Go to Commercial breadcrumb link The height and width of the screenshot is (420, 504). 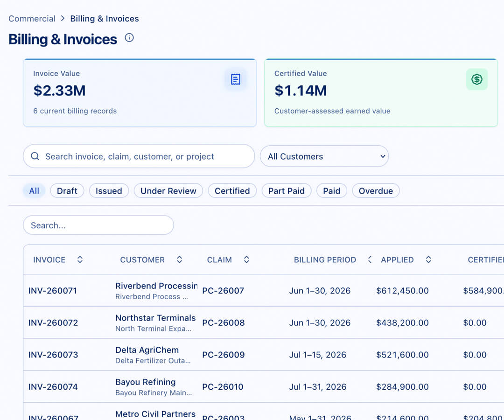click(32, 19)
